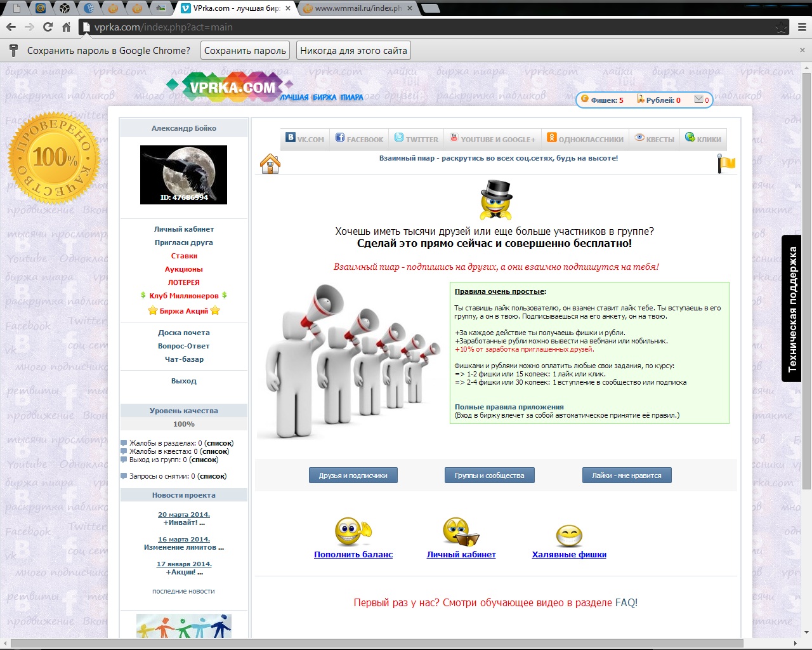
Task: Switch to the blank page browser tab
Action: click(16, 8)
